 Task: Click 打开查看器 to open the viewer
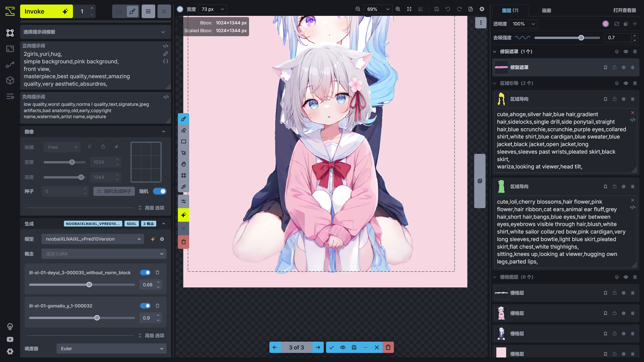click(625, 11)
